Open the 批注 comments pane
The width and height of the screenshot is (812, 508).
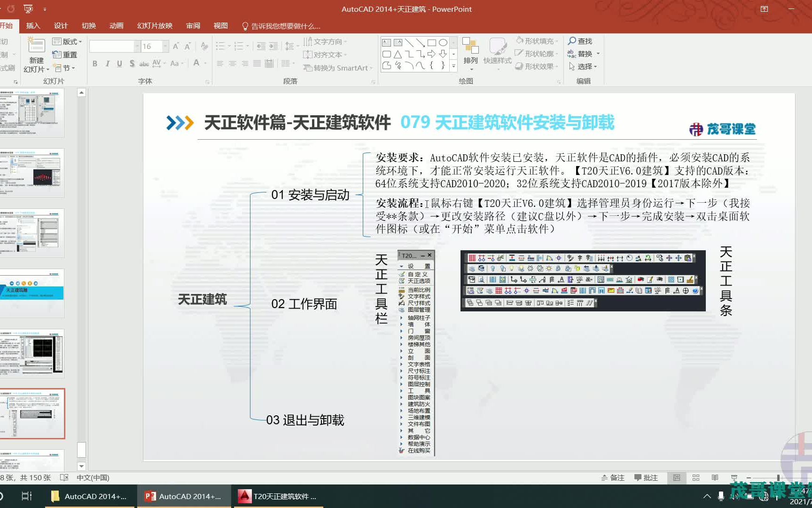646,478
